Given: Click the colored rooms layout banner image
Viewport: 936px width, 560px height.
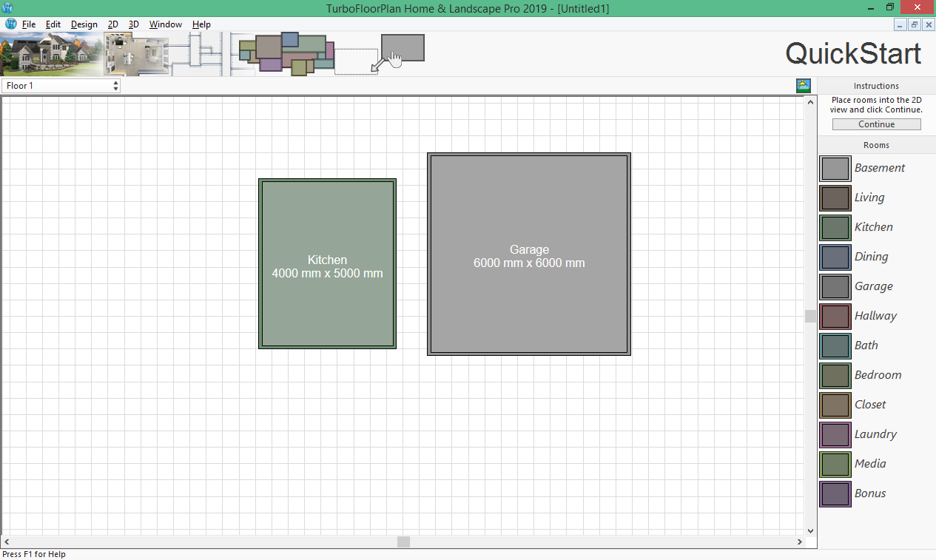Looking at the screenshot, I should point(286,53).
